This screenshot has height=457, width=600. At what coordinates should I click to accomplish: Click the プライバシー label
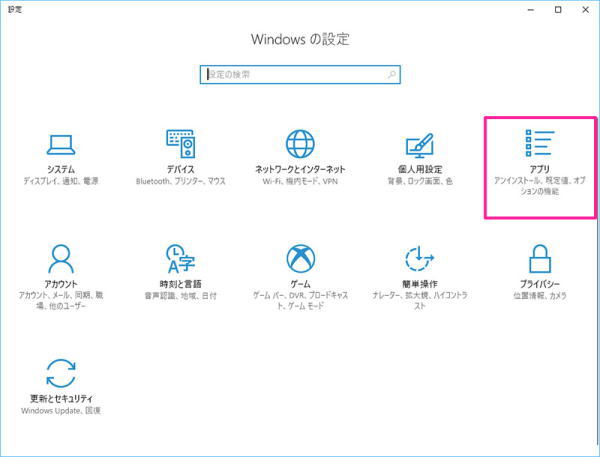pyautogui.click(x=540, y=284)
